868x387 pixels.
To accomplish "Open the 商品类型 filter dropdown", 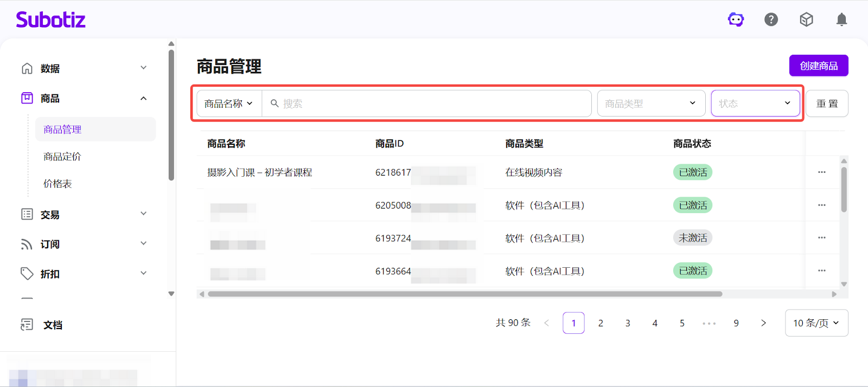I will click(651, 104).
